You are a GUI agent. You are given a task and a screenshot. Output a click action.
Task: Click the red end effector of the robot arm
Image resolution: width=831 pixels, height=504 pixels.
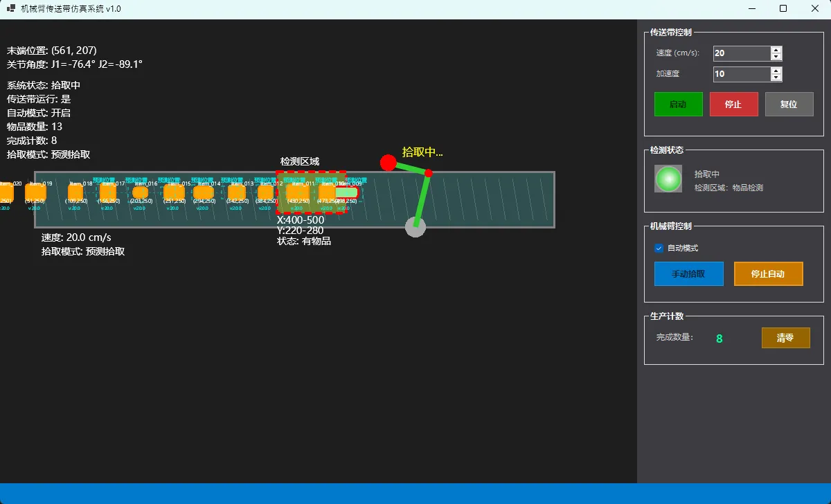pyautogui.click(x=388, y=163)
